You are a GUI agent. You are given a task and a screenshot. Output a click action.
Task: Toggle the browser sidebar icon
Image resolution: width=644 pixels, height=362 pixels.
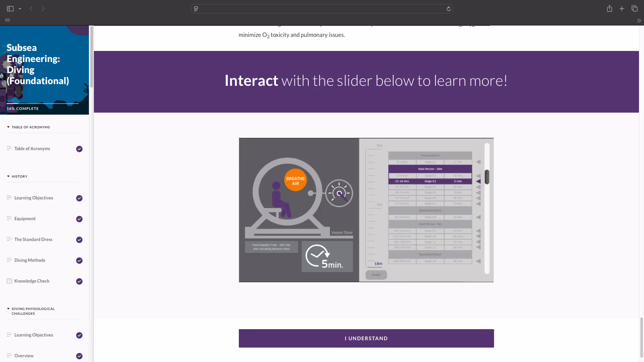click(x=10, y=9)
